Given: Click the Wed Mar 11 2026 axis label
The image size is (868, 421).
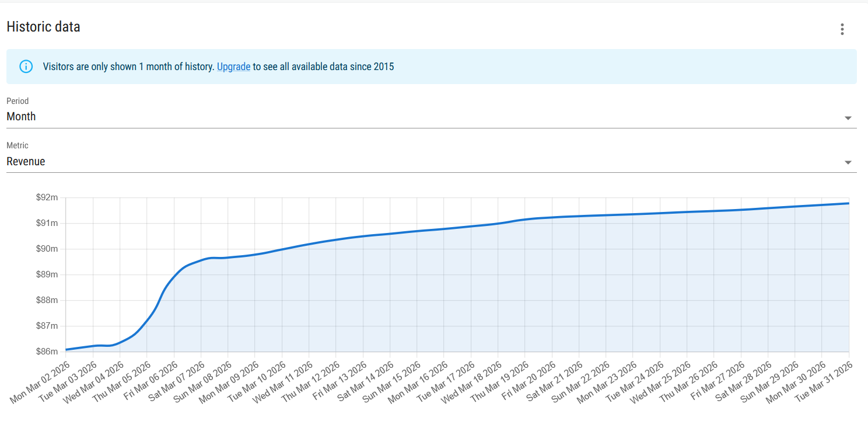Looking at the screenshot, I should (x=282, y=382).
